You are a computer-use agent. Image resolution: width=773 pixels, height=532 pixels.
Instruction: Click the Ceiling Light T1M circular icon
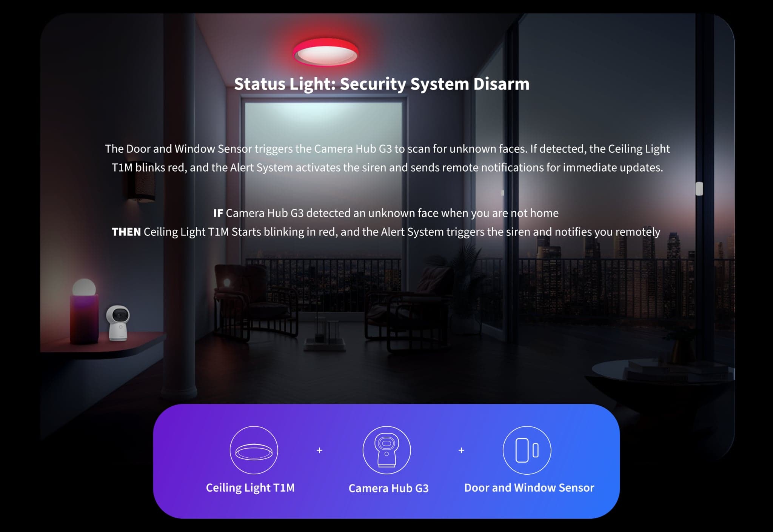coord(254,450)
